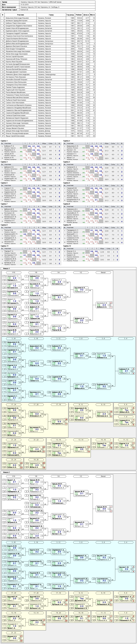Screen dimensions: 137x644
Task: Click the "23...24" placement round header
Action: tap(13, 460)
